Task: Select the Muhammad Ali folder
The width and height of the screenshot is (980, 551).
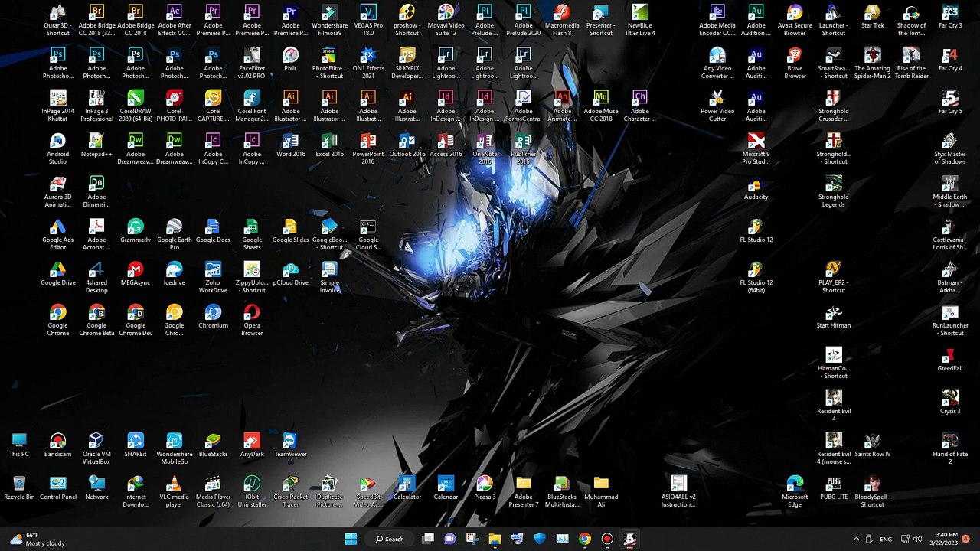Action: [x=601, y=491]
